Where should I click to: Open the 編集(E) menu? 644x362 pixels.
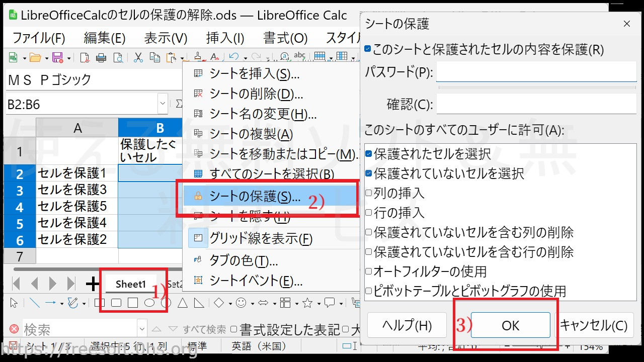point(104,38)
